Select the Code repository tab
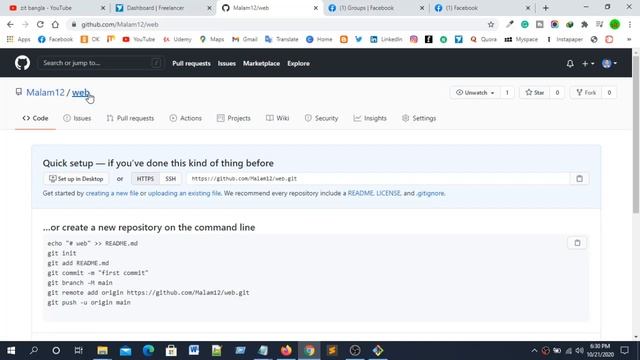 [x=36, y=118]
